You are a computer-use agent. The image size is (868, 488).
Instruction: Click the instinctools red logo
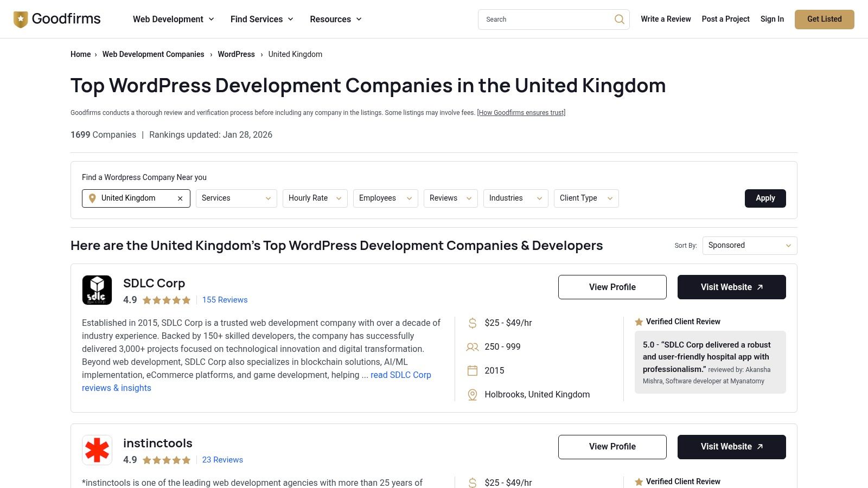(97, 450)
